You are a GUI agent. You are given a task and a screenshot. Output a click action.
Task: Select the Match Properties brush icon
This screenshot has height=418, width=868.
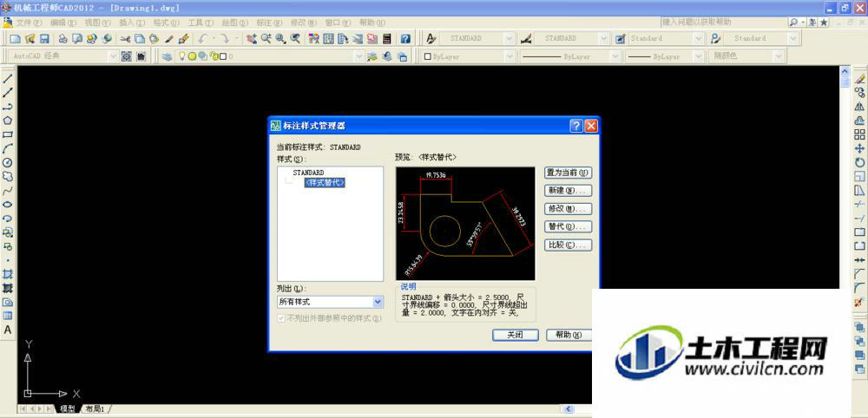[170, 39]
